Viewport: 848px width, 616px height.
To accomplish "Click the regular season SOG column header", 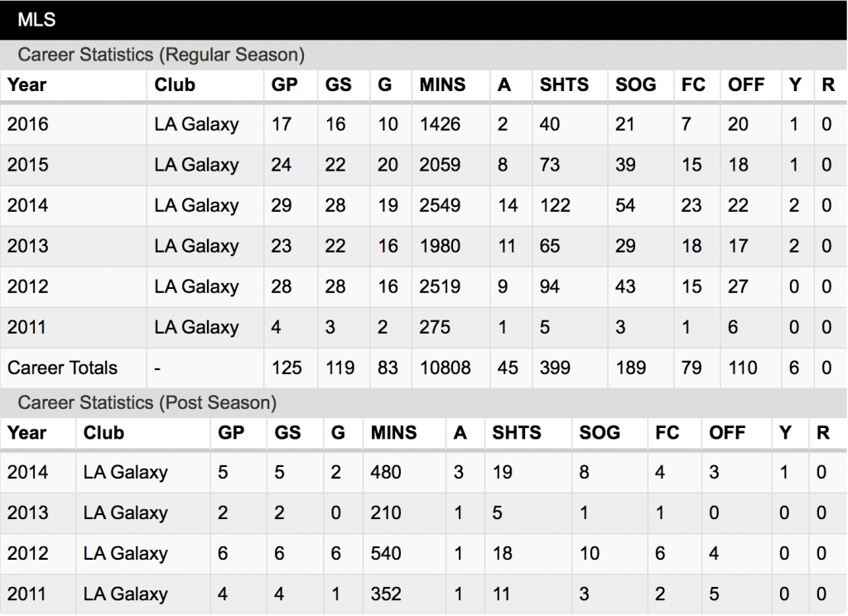I will 635,85.
